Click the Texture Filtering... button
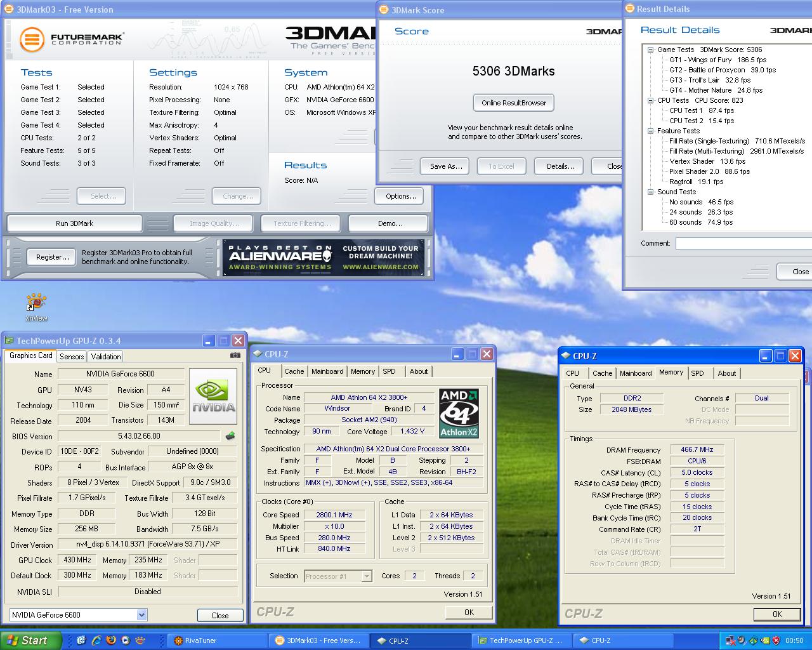This screenshot has height=650, width=812. coord(302,223)
